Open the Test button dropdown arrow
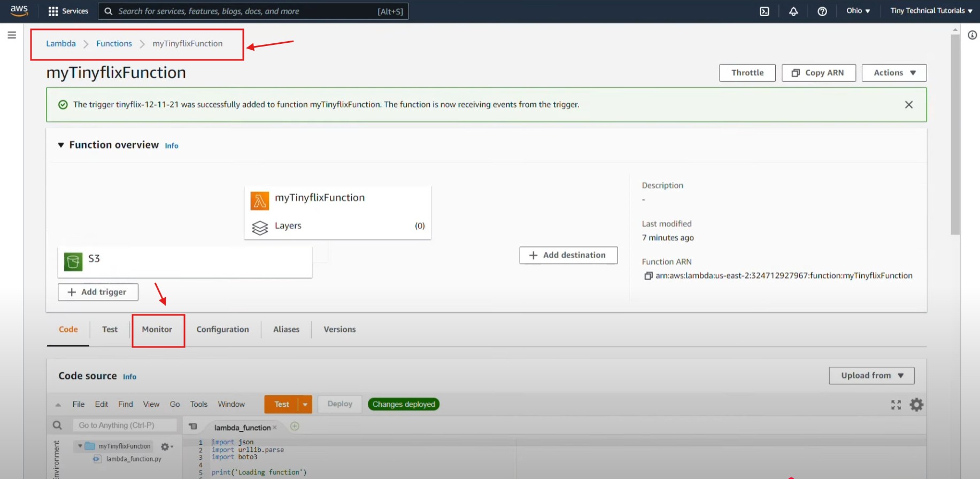This screenshot has width=980, height=479. pos(305,404)
